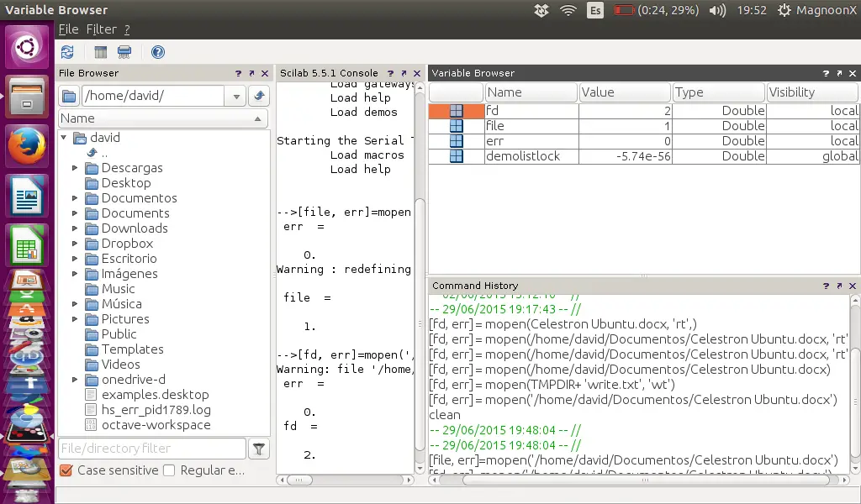Click the filter funnel icon in File Browser
This screenshot has width=861, height=504.
tap(259, 449)
